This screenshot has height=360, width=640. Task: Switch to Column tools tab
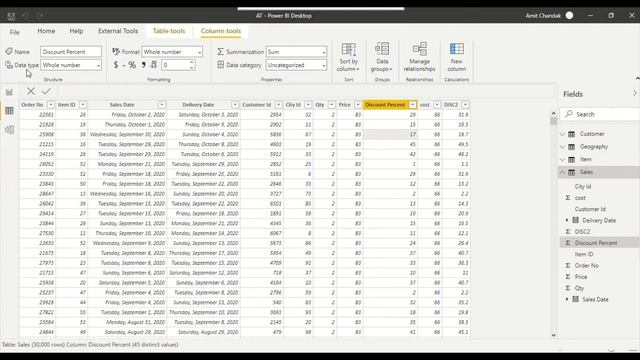[221, 31]
